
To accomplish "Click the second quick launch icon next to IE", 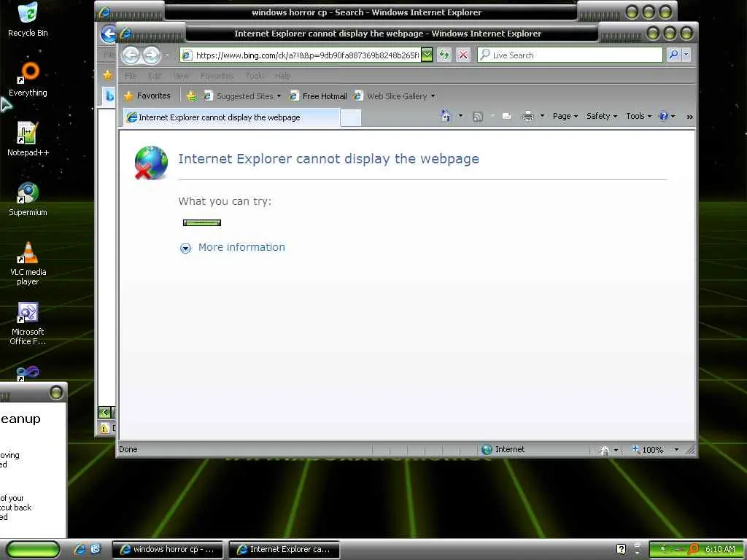I will pyautogui.click(x=96, y=549).
